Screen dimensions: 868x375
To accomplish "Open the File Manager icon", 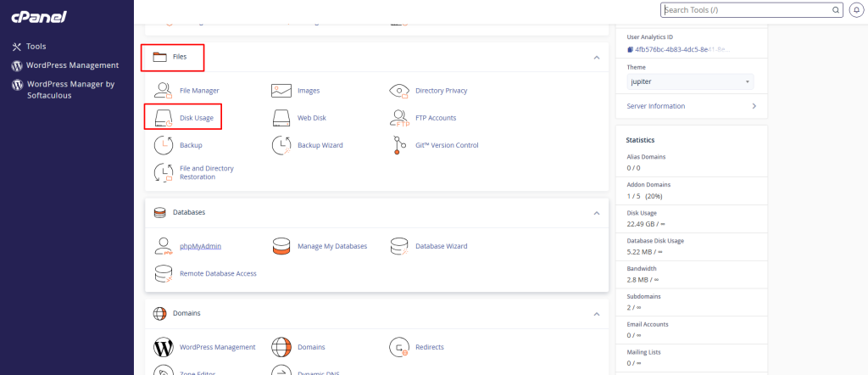I will 163,91.
